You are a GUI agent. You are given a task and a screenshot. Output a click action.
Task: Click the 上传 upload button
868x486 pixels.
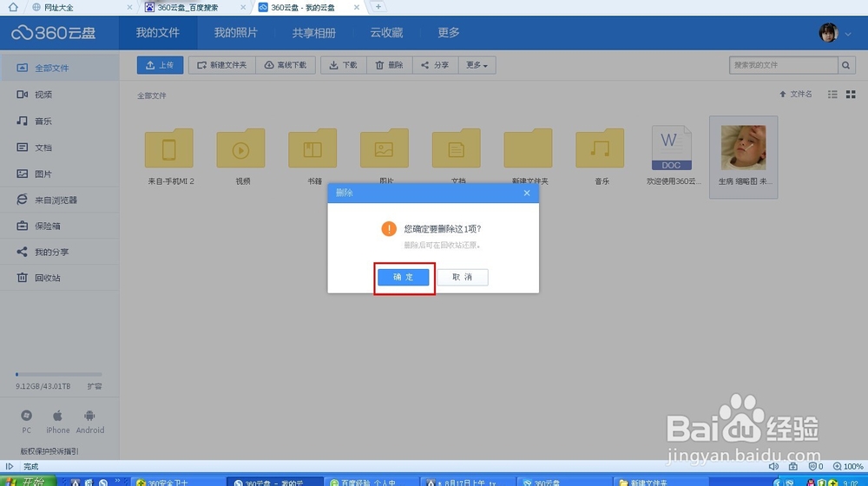pos(160,65)
